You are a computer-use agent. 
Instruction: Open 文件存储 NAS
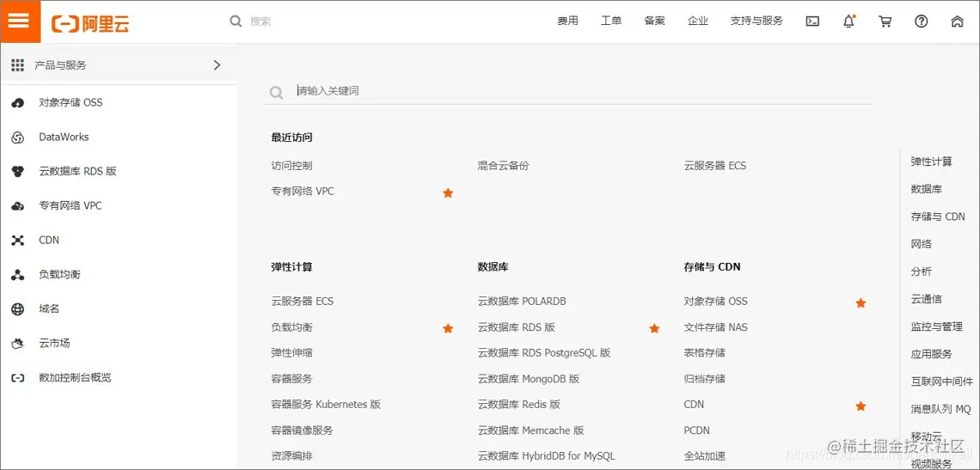[x=715, y=327]
